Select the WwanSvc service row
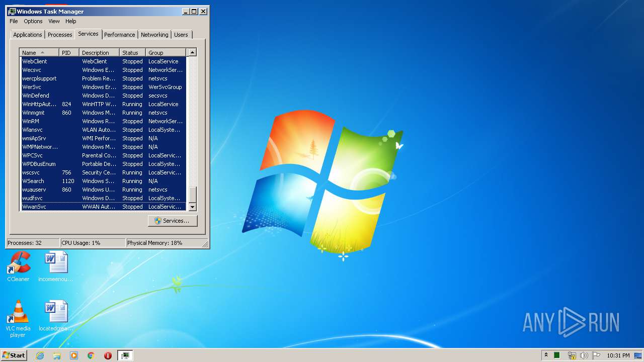The width and height of the screenshot is (644, 362). [x=103, y=207]
